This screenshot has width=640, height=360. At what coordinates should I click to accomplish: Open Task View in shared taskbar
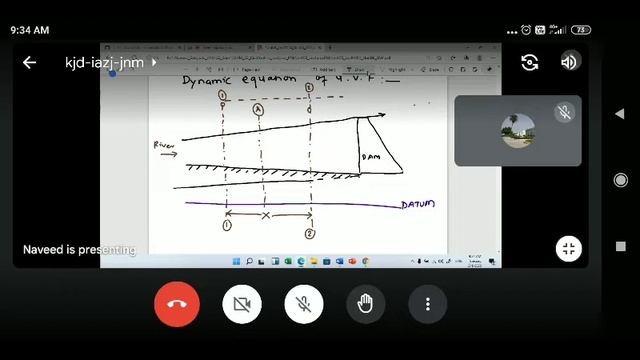[x=261, y=262]
